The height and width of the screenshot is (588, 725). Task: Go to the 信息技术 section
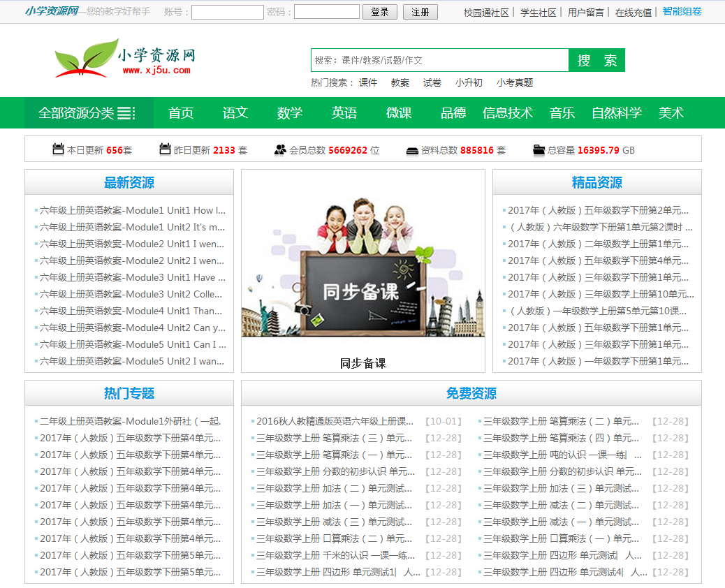pos(508,113)
